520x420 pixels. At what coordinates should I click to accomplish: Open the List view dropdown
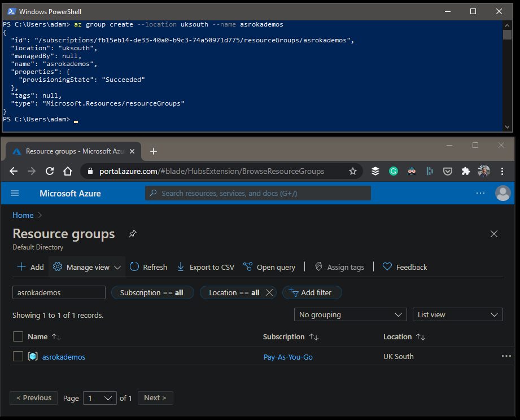[x=457, y=314]
